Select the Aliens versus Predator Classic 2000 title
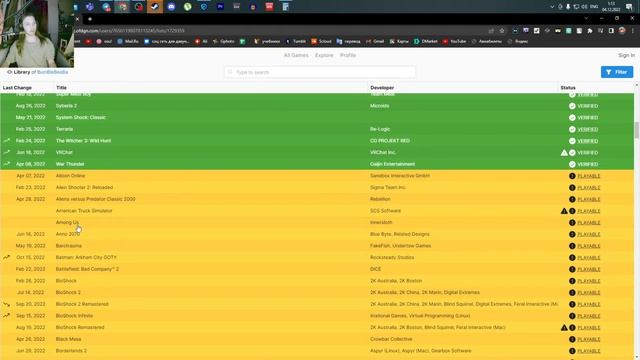 point(96,199)
